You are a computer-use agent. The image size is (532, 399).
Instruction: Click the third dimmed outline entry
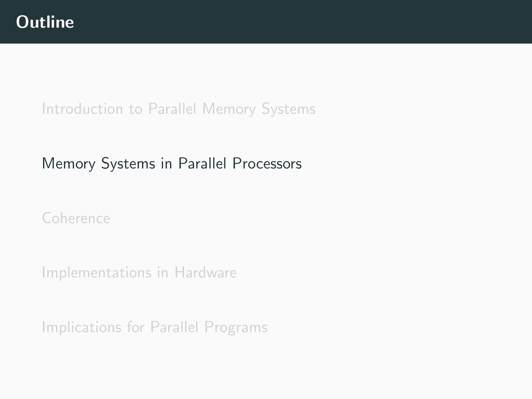(139, 273)
